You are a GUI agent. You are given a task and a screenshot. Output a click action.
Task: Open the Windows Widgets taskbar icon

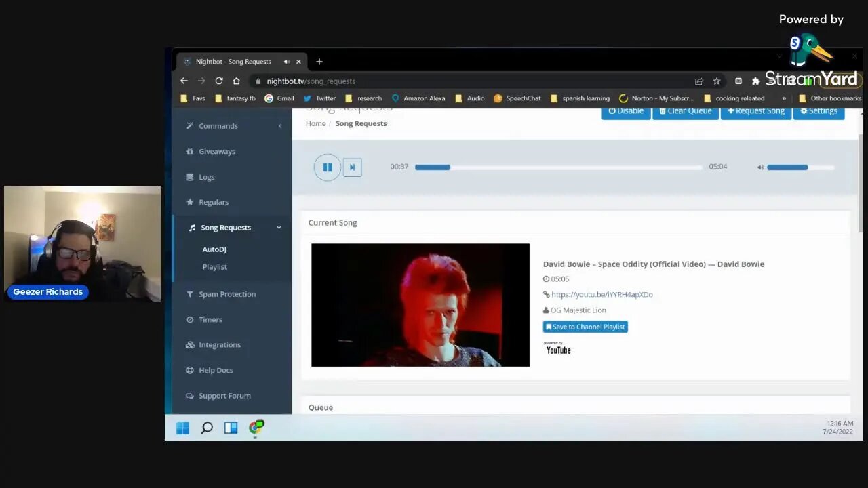point(231,428)
